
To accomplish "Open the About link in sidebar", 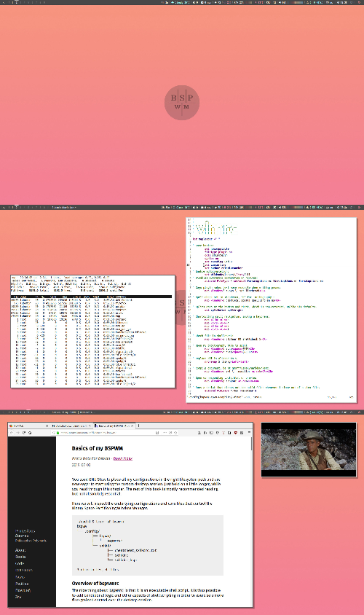I will [20, 550].
